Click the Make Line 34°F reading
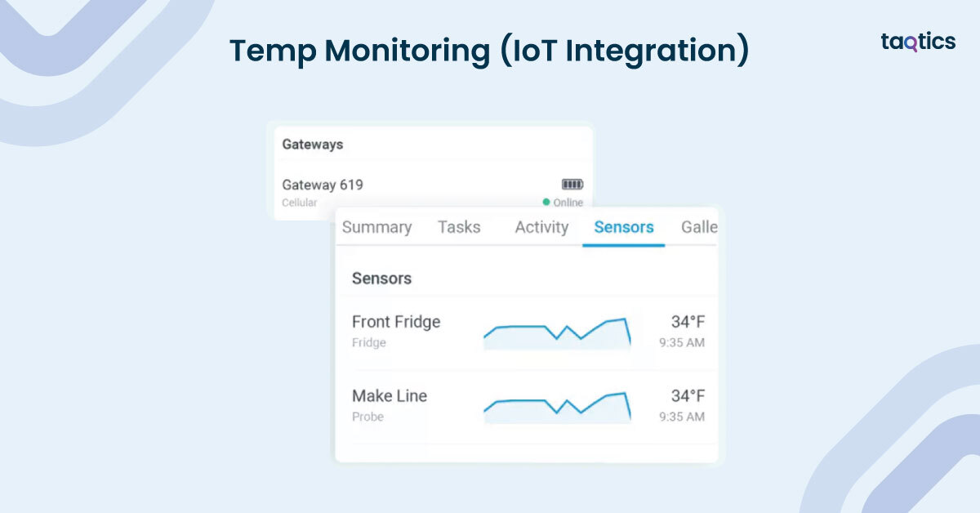The image size is (980, 513). coord(688,396)
